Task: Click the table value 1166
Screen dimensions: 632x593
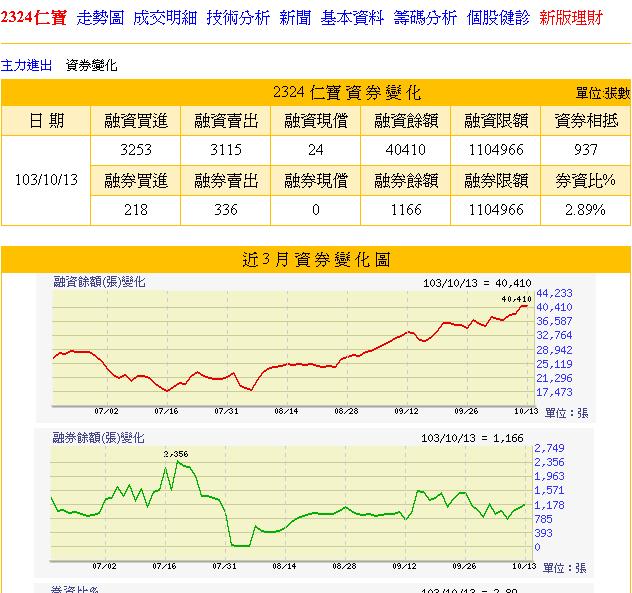Action: pyautogui.click(x=406, y=210)
